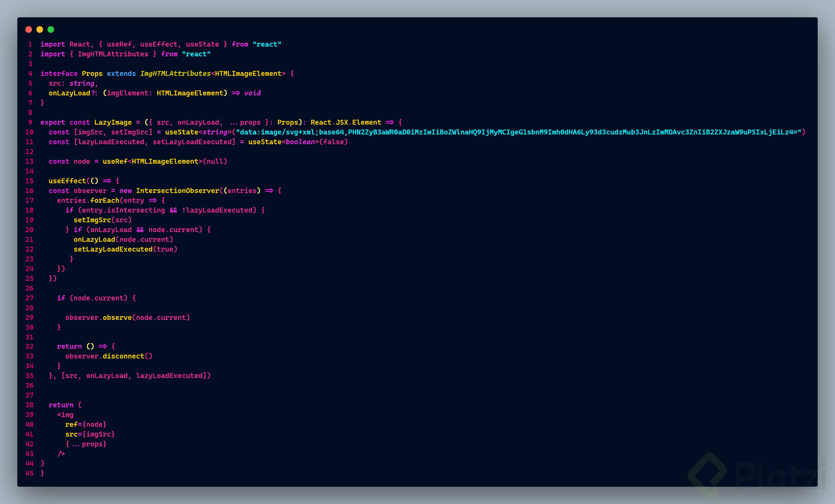The height and width of the screenshot is (504, 835).
Task: Click line number 10 in gutter
Action: coord(30,132)
